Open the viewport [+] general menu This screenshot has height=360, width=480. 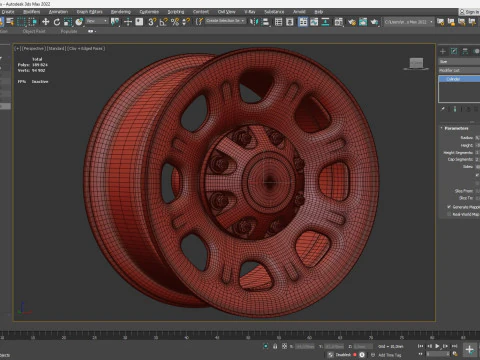17,49
